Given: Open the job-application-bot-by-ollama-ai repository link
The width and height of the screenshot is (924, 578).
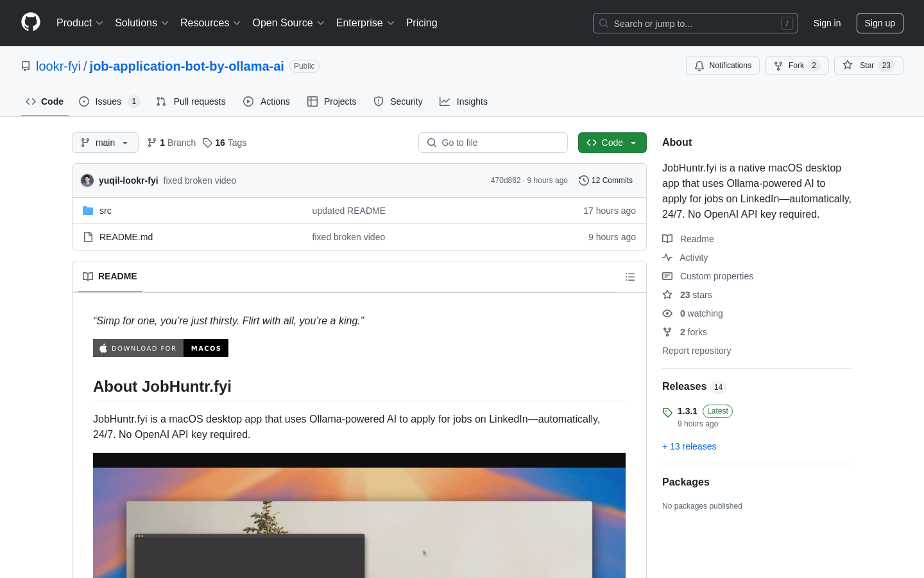Looking at the screenshot, I should tap(187, 66).
